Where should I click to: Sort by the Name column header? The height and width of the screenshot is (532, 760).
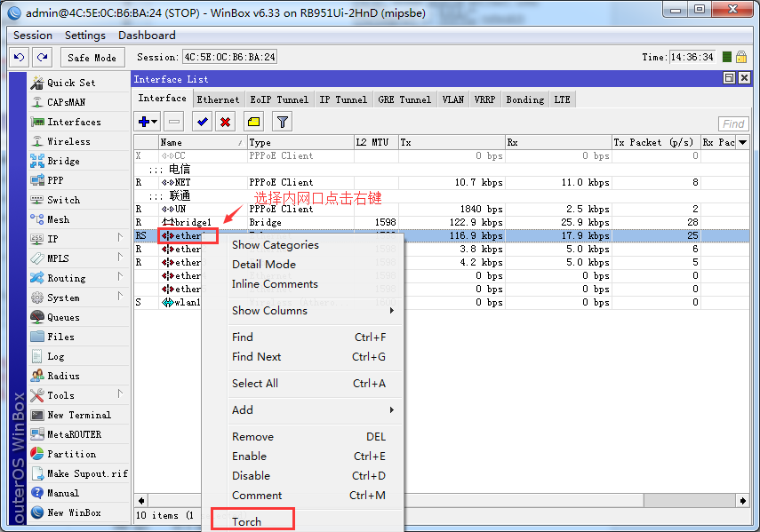[202, 142]
